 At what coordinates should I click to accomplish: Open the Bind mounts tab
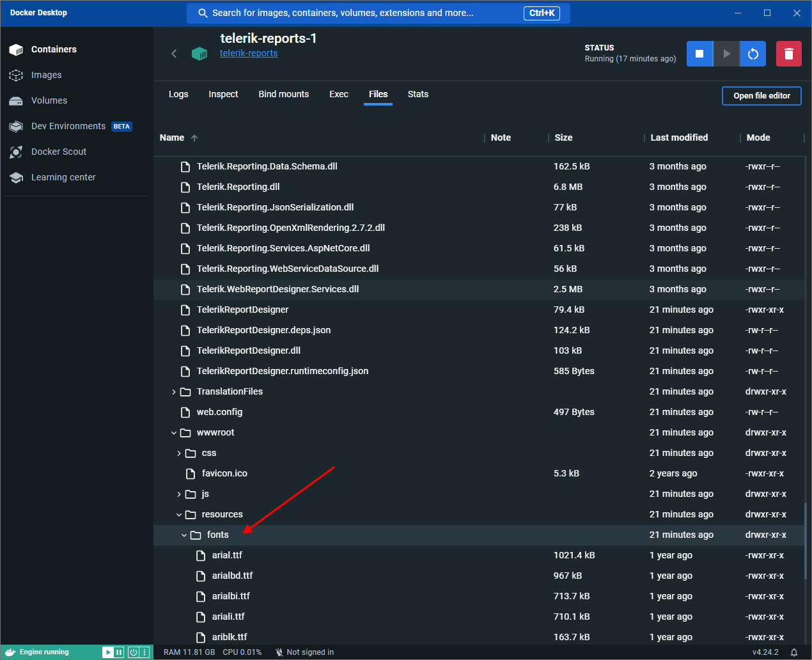pyautogui.click(x=283, y=94)
